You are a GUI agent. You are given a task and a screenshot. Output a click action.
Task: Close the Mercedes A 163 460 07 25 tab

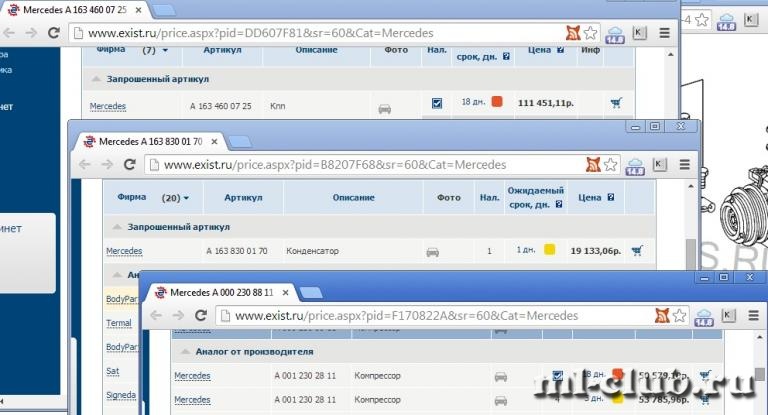(139, 10)
